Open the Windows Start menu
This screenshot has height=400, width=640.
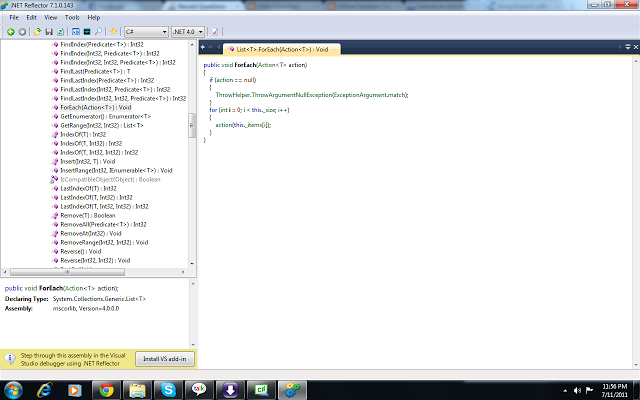coord(13,390)
